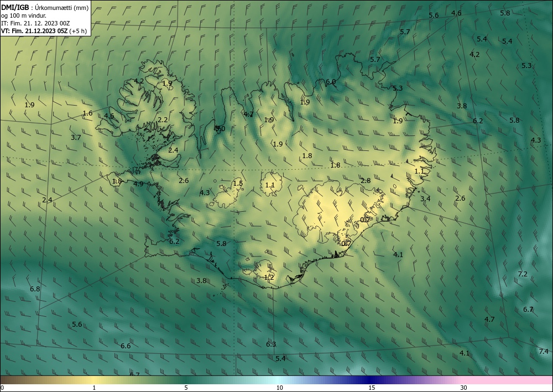Click the VT: Fim. 21.12.2023 05Z line
This screenshot has height=392, width=553.
point(44,31)
